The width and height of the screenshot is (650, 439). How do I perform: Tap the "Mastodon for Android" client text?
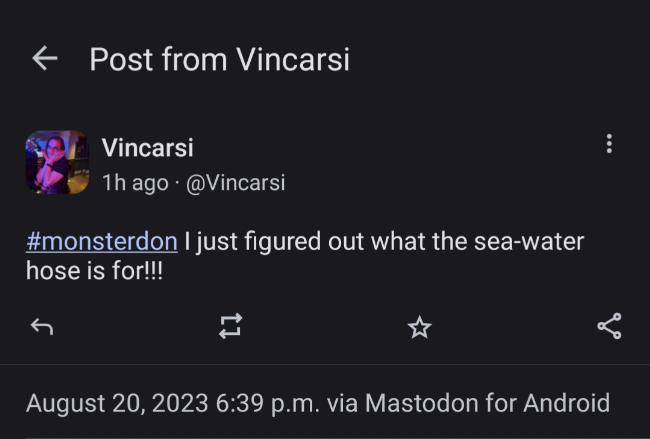(488, 403)
